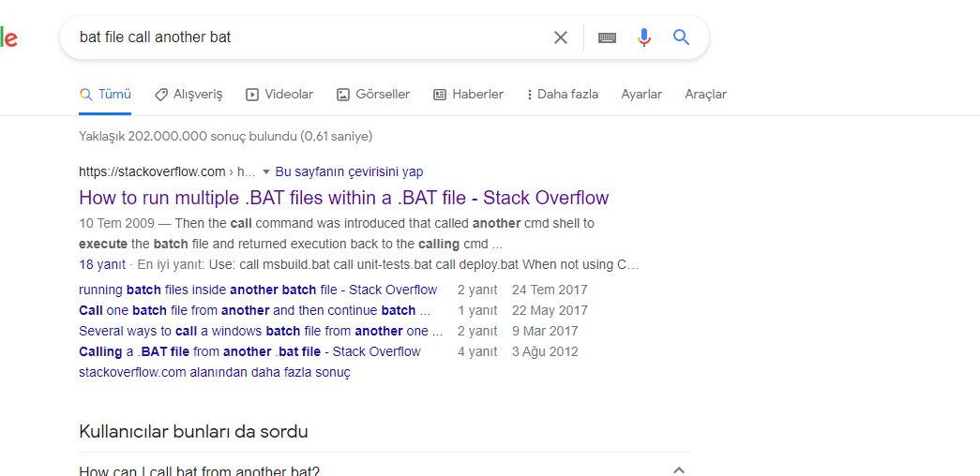Click the '24 Tem 2017' date
The width and height of the screenshot is (980, 476).
[550, 290]
